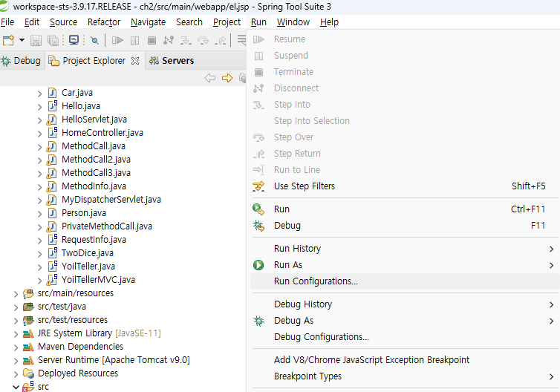Select Deployed Resources in the tree
The height and width of the screenshot is (392, 560).
[78, 373]
